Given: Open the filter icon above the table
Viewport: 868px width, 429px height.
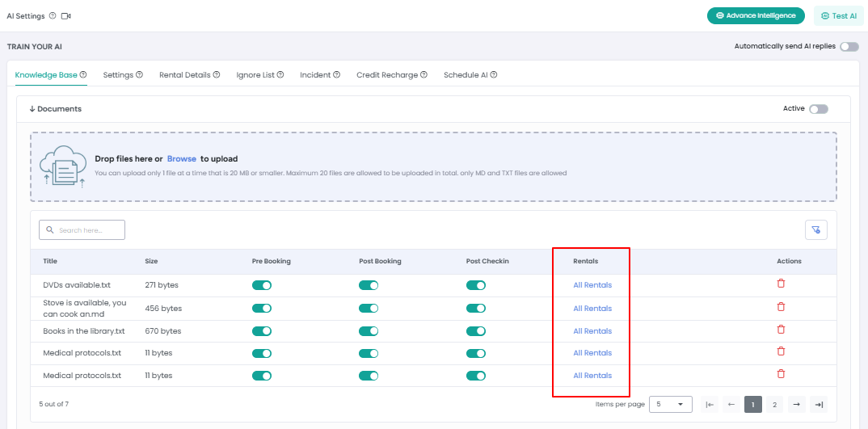Looking at the screenshot, I should pyautogui.click(x=816, y=229).
